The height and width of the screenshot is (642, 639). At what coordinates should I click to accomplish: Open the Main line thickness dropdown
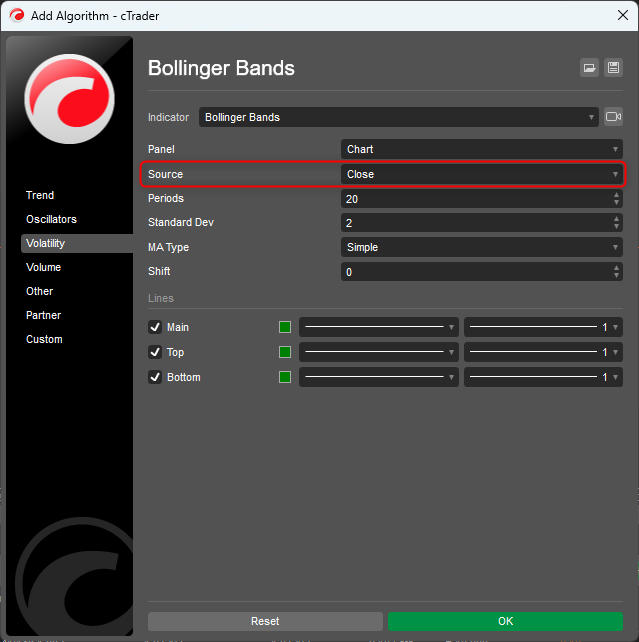[x=543, y=327]
